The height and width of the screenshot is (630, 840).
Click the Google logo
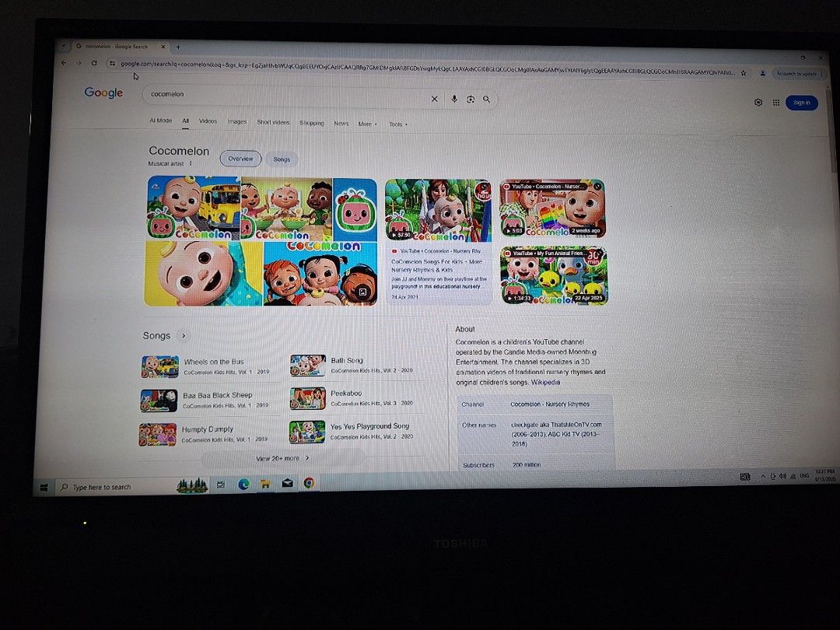[x=103, y=93]
